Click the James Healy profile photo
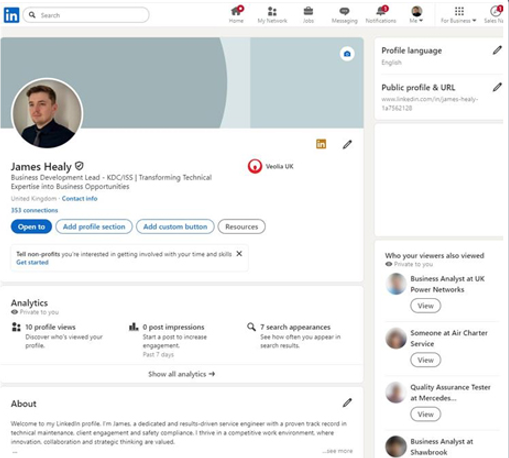This screenshot has height=458, width=509. coord(47,113)
